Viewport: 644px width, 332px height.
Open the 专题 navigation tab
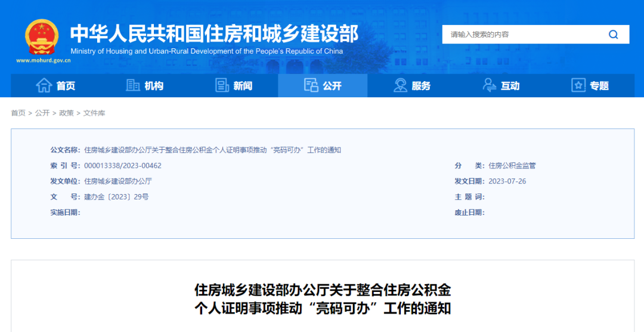[590, 85]
